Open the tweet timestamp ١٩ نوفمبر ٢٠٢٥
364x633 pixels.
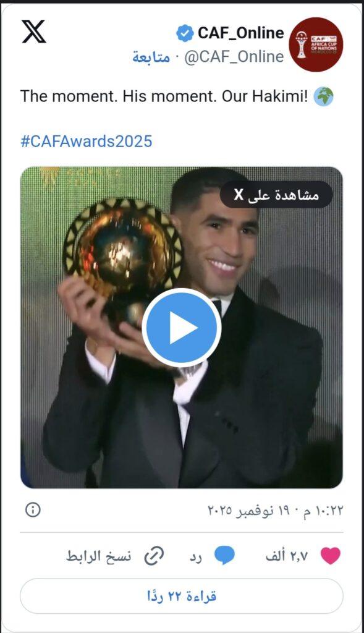pyautogui.click(x=275, y=510)
